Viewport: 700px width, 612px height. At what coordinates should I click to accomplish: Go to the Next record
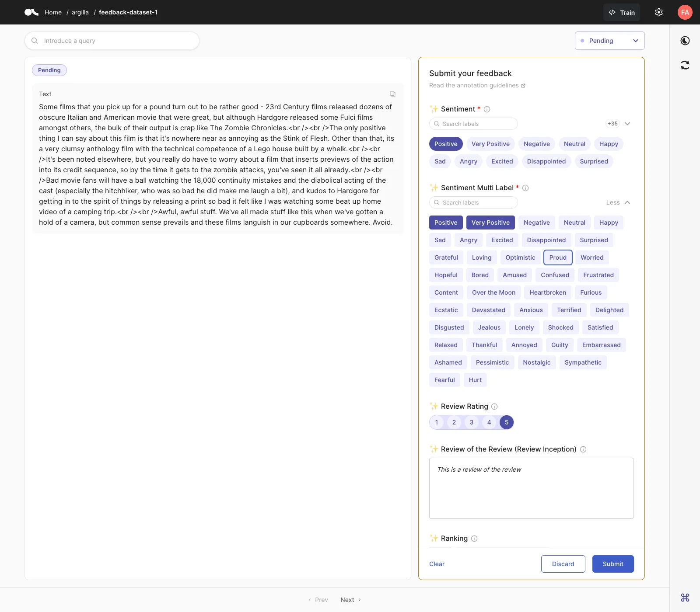351,600
